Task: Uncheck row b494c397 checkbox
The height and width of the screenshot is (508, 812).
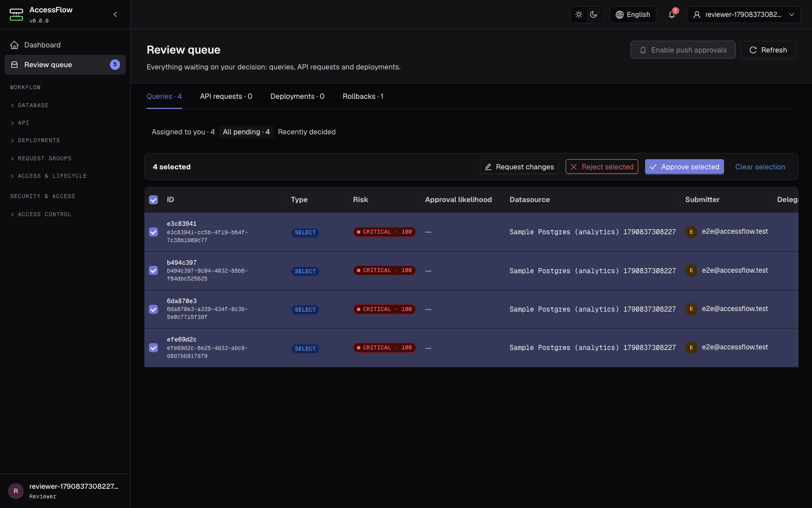Action: (153, 270)
